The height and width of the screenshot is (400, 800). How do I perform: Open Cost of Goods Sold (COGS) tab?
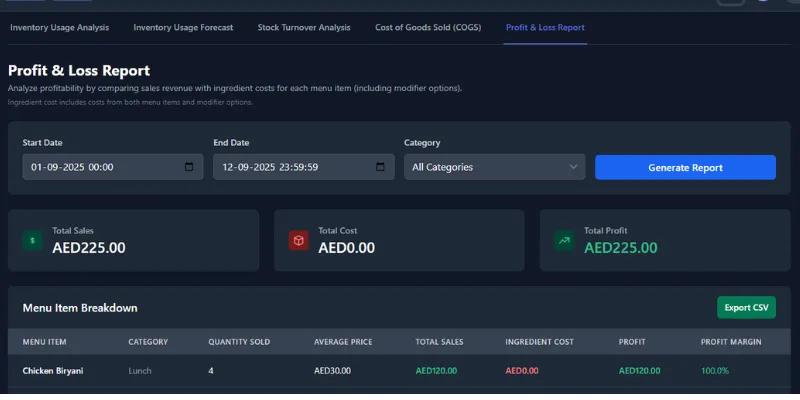[x=428, y=27]
